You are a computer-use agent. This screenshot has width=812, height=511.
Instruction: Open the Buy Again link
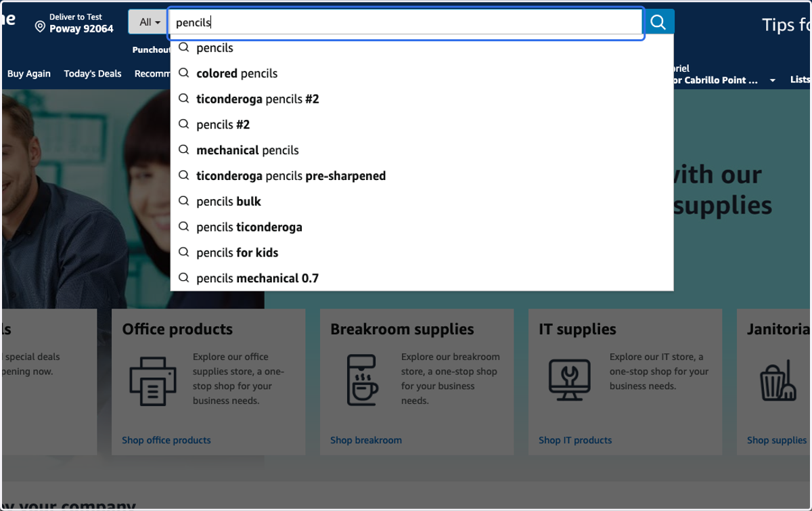29,74
